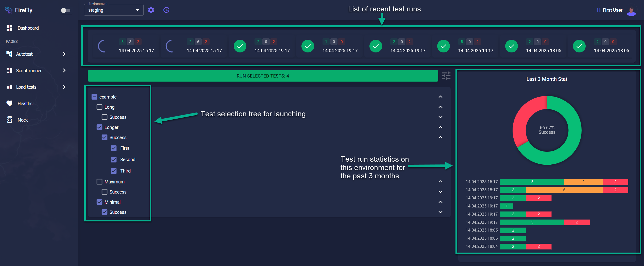Viewport: 644px width, 266px height.
Task: Click RUN SELECTED TESTS: 4 button
Action: point(263,76)
